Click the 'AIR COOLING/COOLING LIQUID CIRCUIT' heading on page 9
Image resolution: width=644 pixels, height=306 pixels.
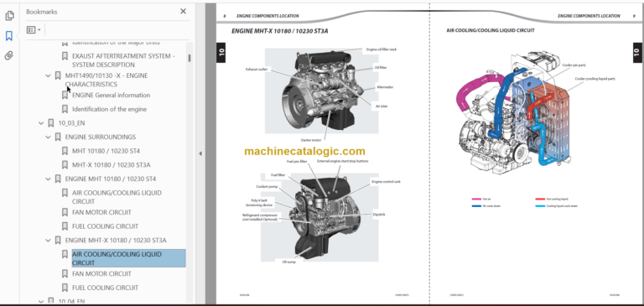(491, 30)
